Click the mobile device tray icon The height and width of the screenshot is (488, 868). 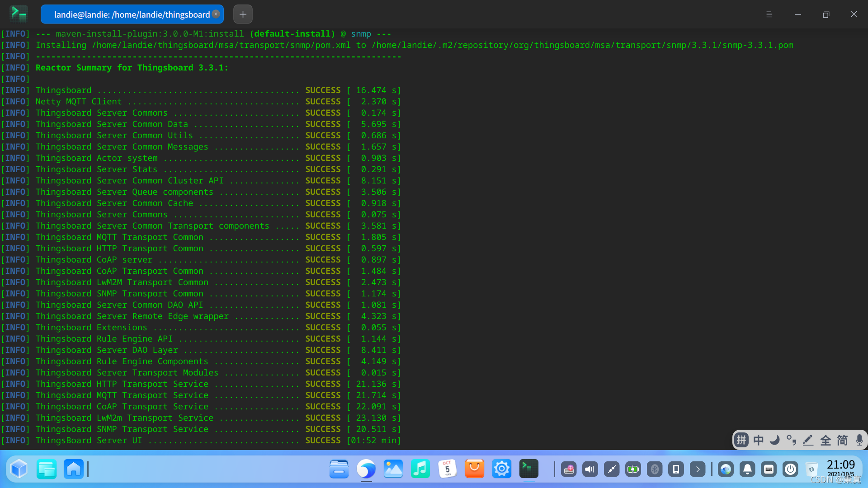point(676,469)
